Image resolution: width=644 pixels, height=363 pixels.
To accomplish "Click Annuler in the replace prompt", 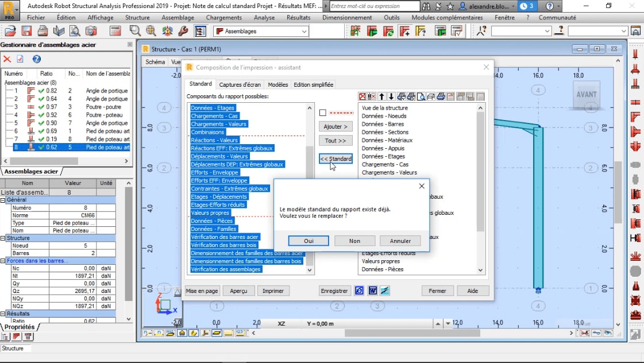I will pos(400,241).
